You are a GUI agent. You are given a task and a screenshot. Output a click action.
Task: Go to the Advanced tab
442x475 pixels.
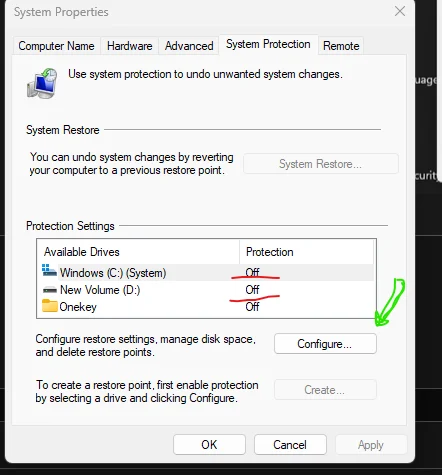[x=189, y=46]
